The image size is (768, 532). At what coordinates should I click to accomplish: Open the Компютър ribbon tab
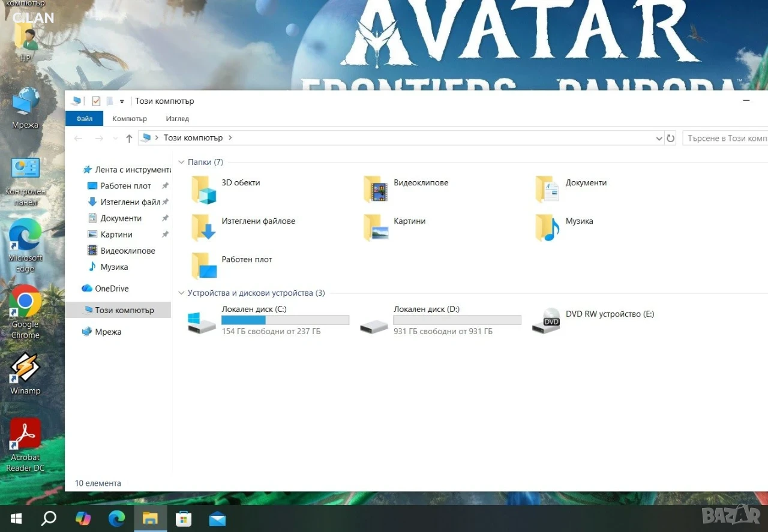130,119
